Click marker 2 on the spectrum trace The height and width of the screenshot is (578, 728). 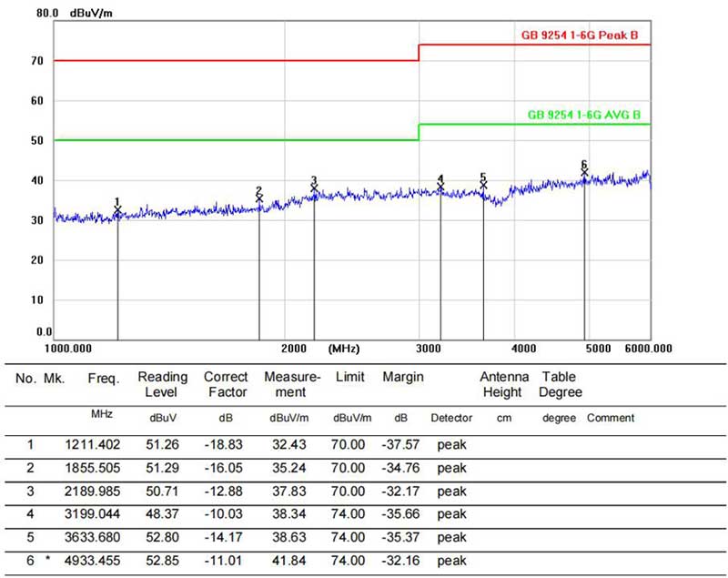coord(259,198)
